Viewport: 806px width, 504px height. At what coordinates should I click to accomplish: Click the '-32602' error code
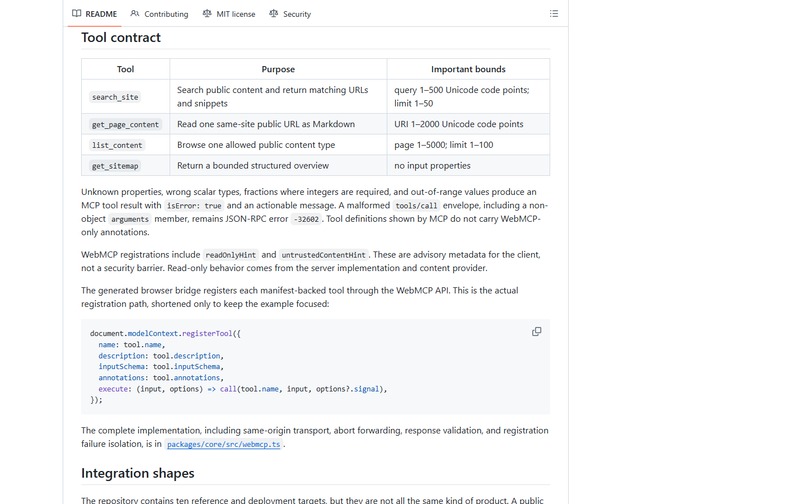tap(306, 219)
